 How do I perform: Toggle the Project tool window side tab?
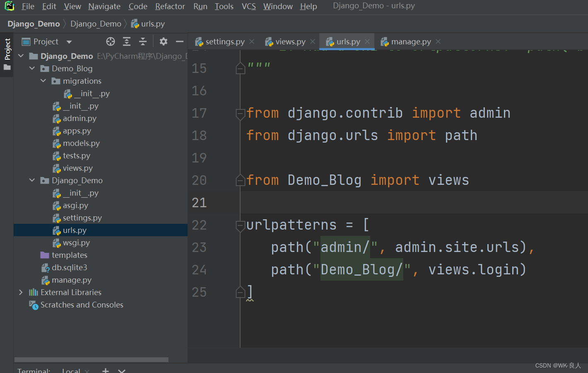pos(7,54)
